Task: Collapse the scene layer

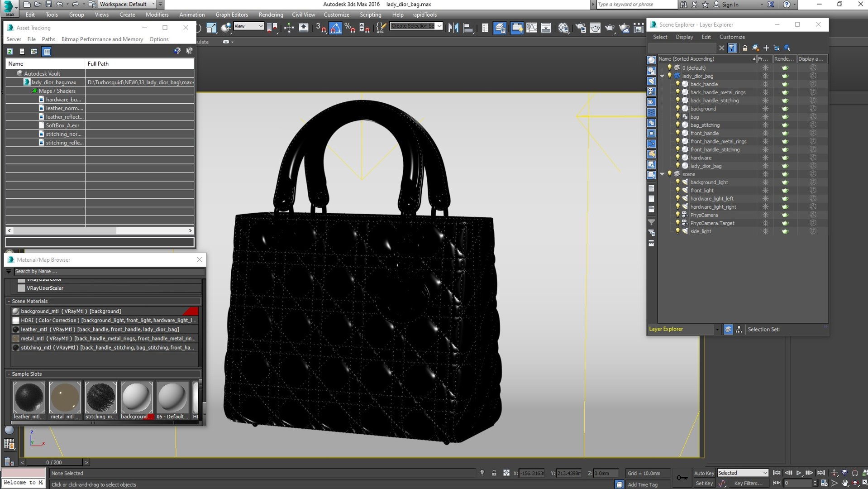Action: pos(662,174)
